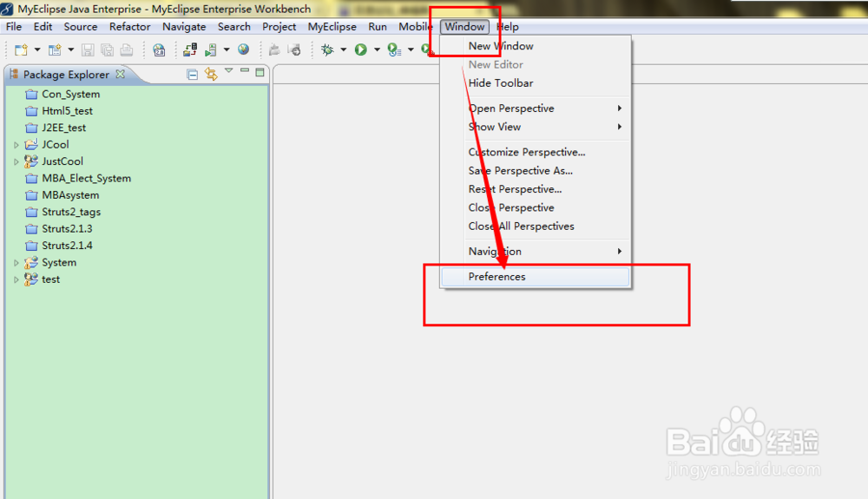Viewport: 868px width, 499px height.
Task: Open the Navigate menu
Action: coord(184,27)
